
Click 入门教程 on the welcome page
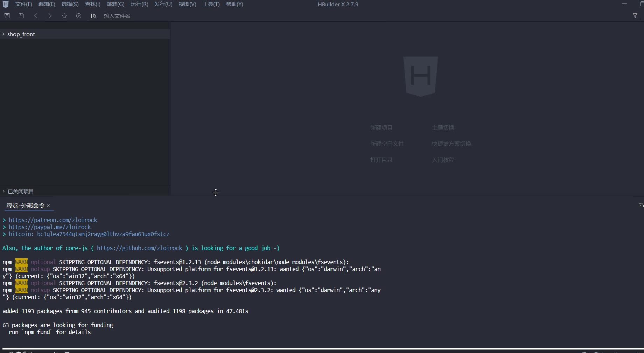[x=443, y=160]
